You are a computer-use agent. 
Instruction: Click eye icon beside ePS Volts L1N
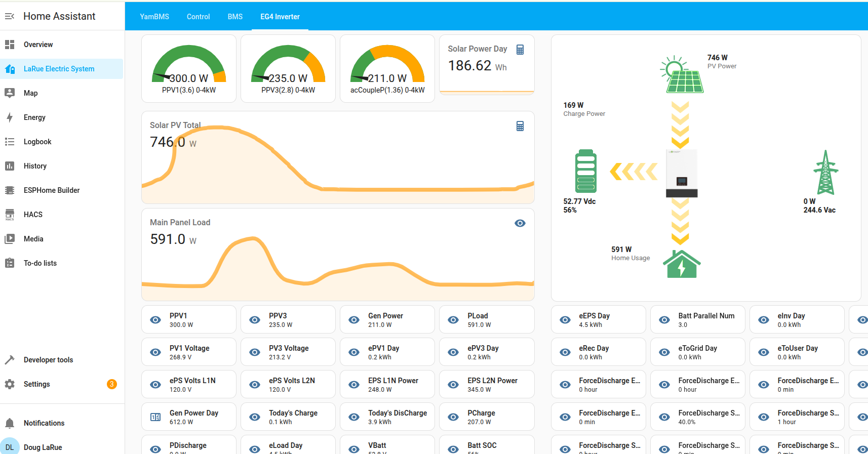coord(155,385)
